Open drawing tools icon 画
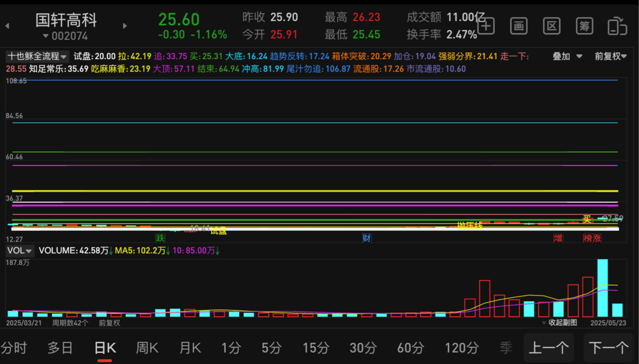The height and width of the screenshot is (364, 639). 519,26
